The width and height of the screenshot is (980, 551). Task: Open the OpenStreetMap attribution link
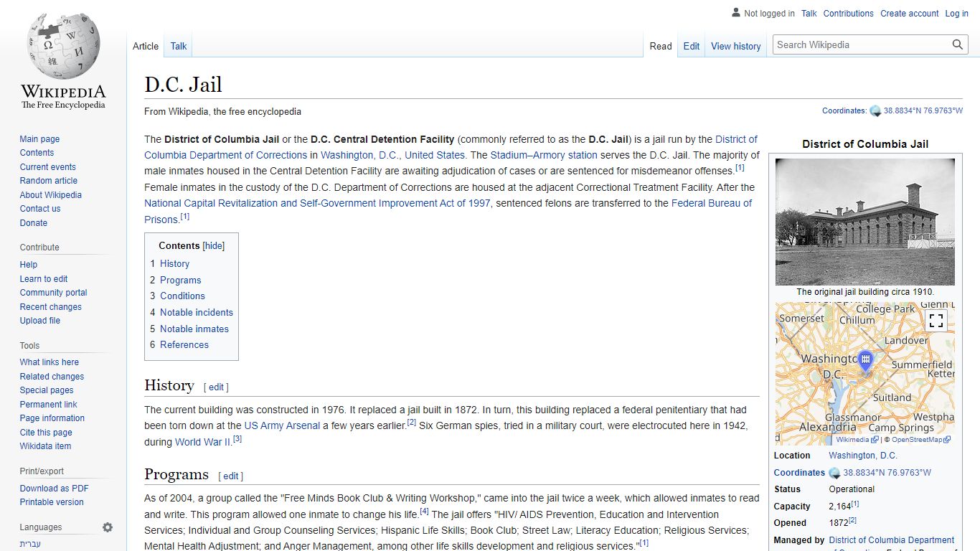tap(921, 440)
